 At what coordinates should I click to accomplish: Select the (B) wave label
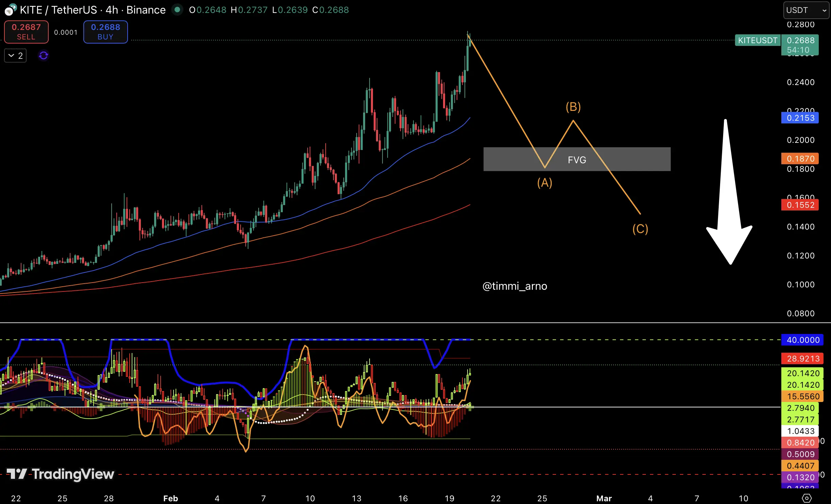[x=573, y=107]
